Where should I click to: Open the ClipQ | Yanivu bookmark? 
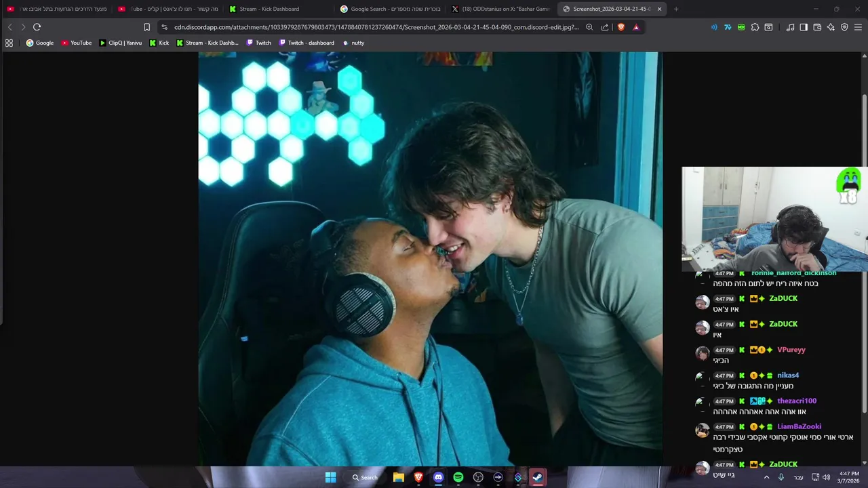click(121, 43)
